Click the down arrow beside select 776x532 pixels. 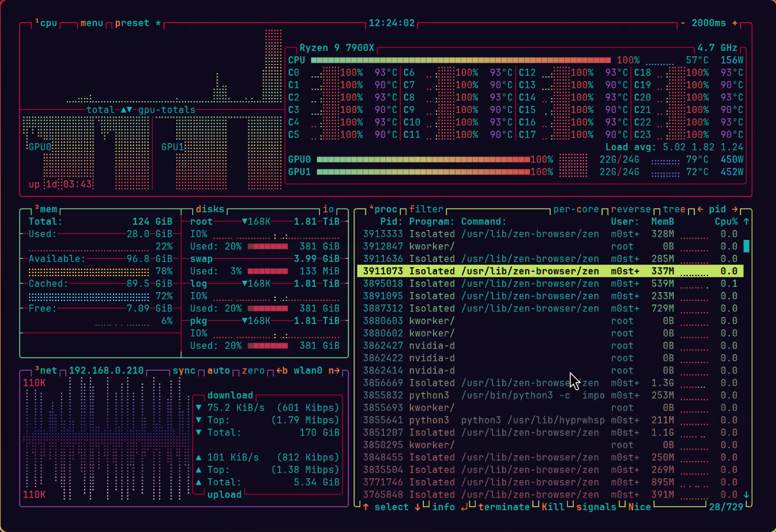tap(418, 507)
